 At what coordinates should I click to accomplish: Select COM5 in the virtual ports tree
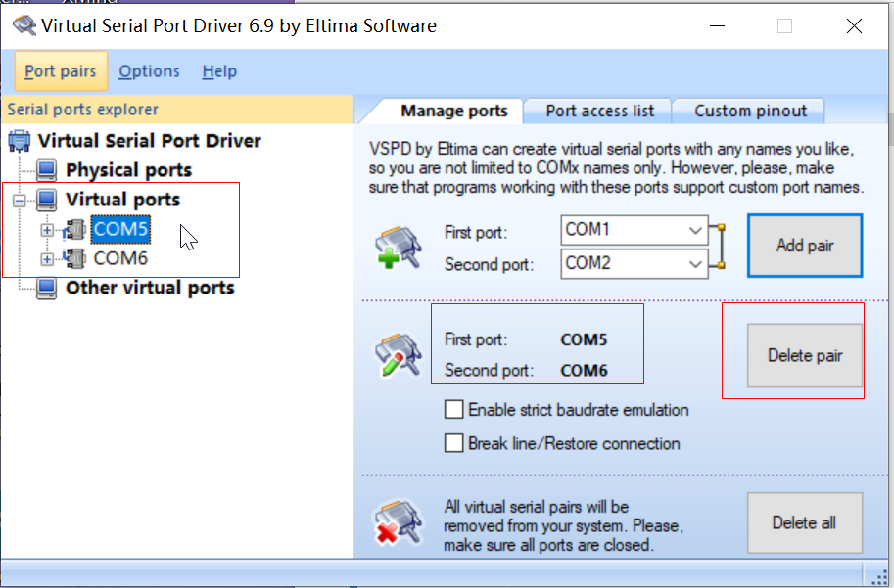pyautogui.click(x=120, y=229)
